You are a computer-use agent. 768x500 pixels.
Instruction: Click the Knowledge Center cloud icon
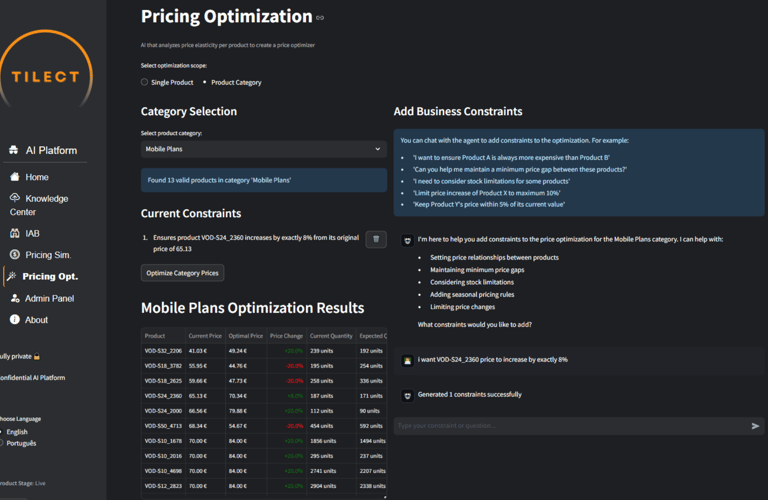(15, 198)
